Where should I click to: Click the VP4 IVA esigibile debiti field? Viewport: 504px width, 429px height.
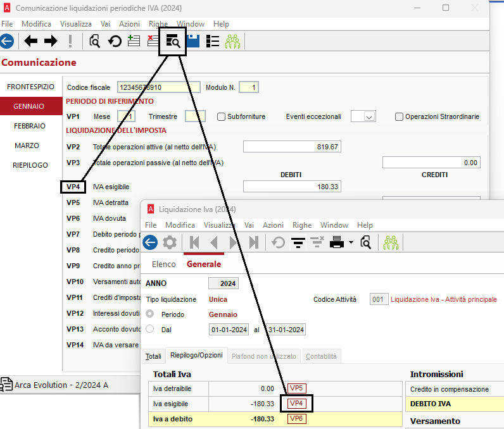point(292,187)
